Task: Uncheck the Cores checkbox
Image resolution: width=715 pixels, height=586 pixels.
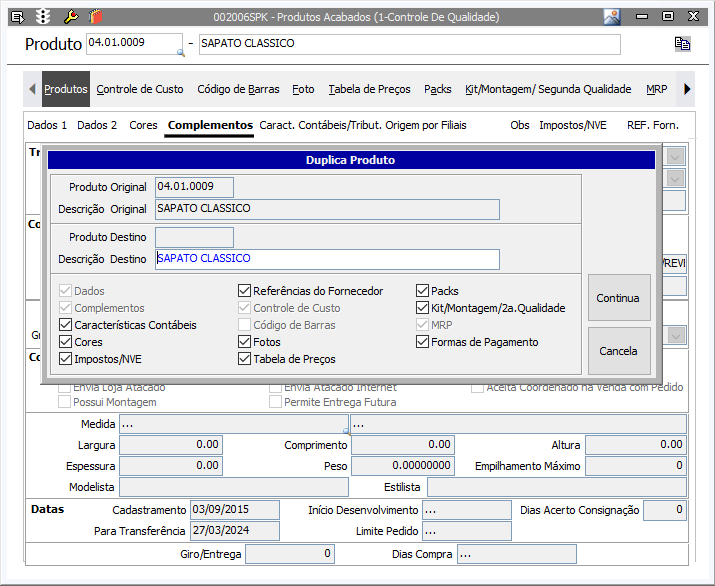Action: (x=66, y=342)
